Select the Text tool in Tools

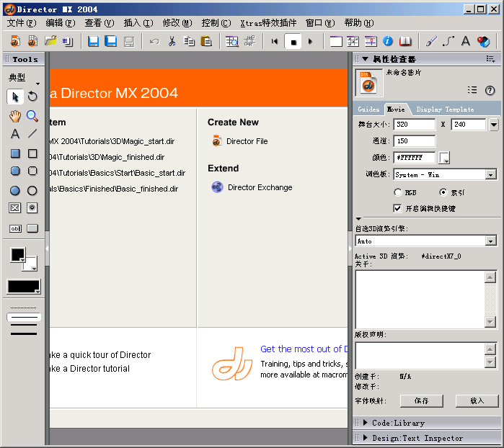(x=15, y=133)
